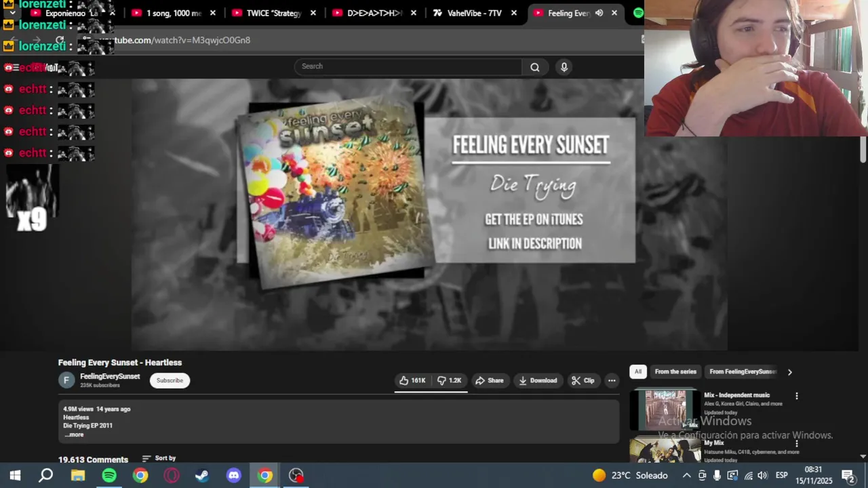Switch to the 'Exponiendo La' tab

click(73, 13)
